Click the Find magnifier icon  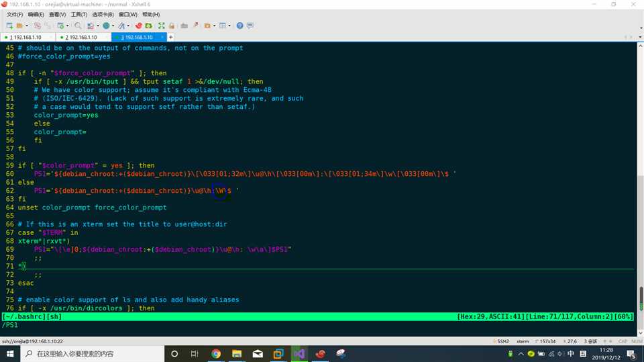pos(78,26)
